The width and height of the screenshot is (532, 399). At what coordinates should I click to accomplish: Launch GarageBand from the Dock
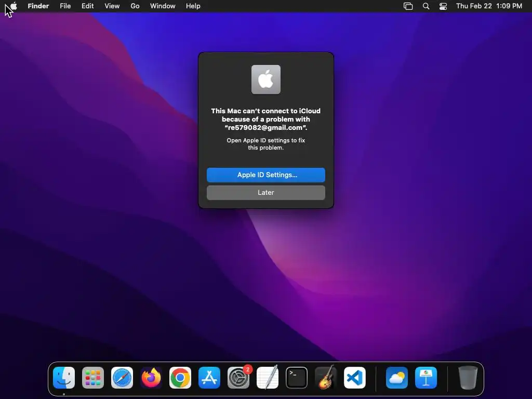click(326, 378)
